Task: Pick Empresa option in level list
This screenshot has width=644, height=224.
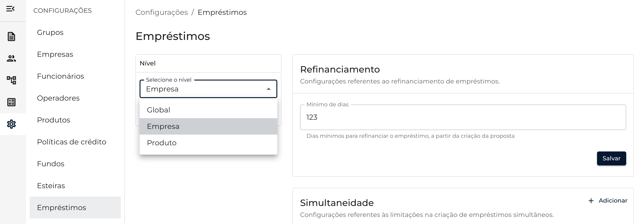Action: click(163, 127)
